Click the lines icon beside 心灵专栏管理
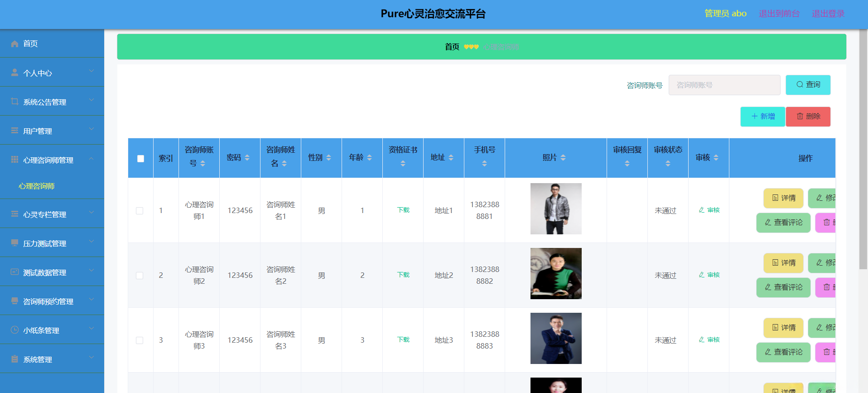The image size is (868, 393). tap(14, 214)
